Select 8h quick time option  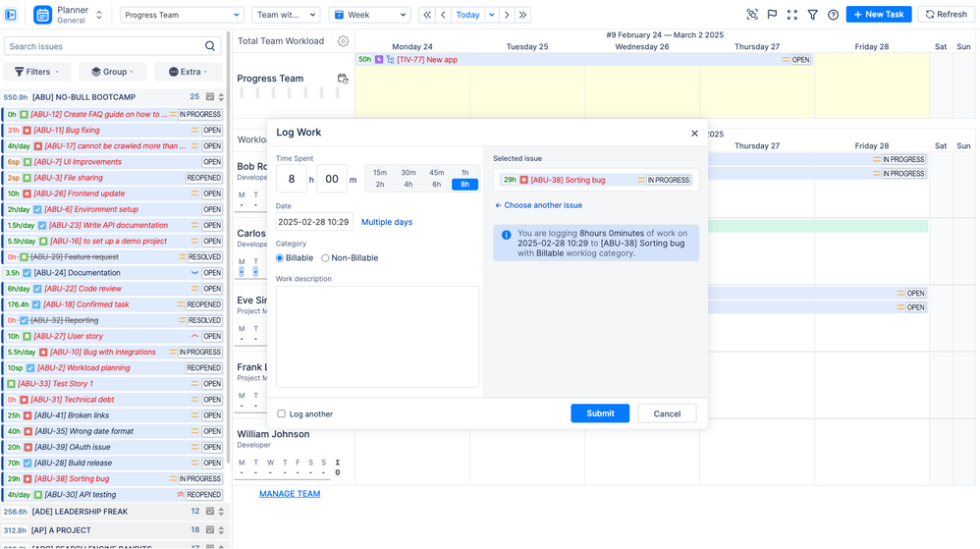pos(465,185)
